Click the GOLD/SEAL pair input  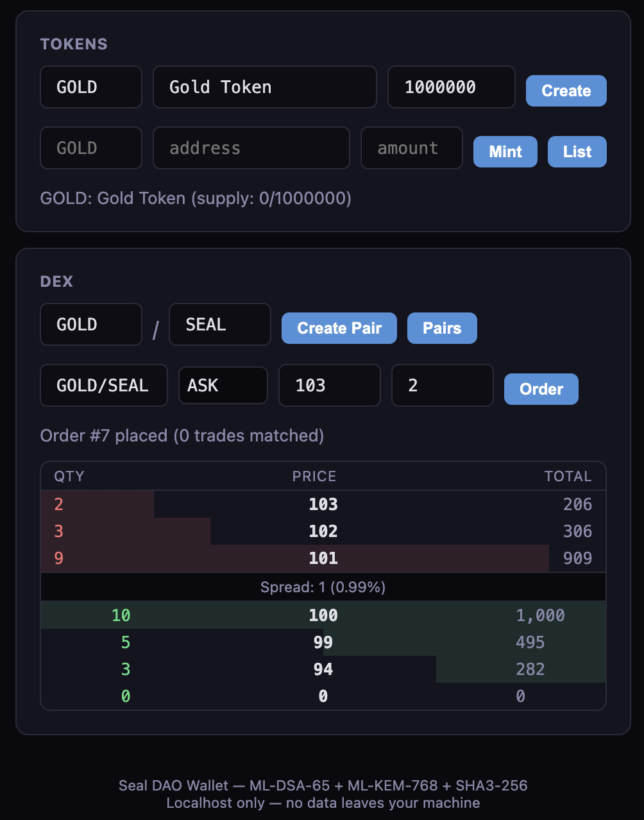[x=103, y=385]
